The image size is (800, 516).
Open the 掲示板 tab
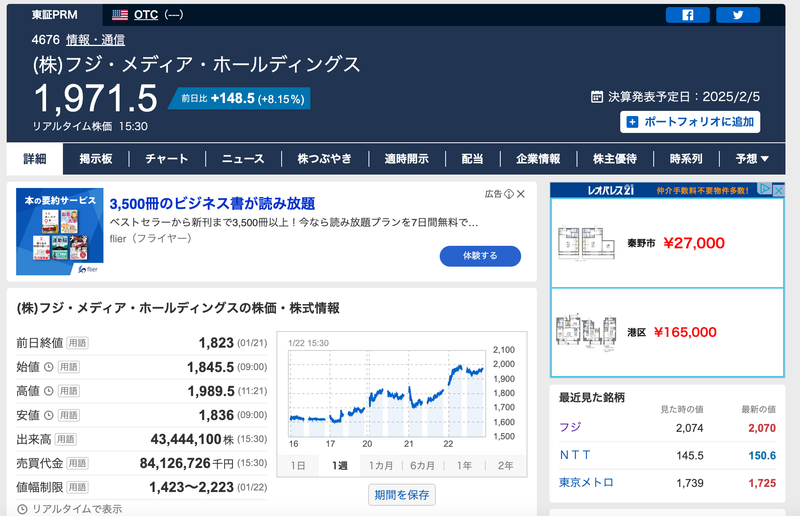[96, 159]
